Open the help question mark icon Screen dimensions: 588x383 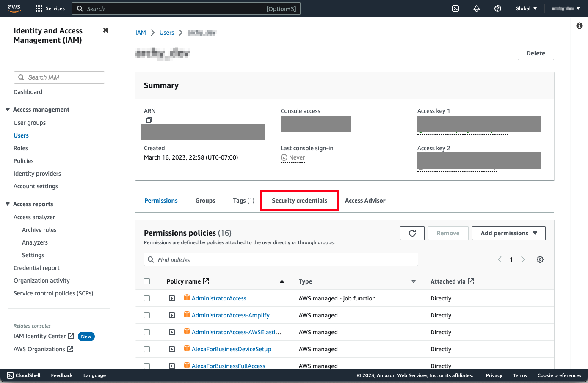pos(498,8)
